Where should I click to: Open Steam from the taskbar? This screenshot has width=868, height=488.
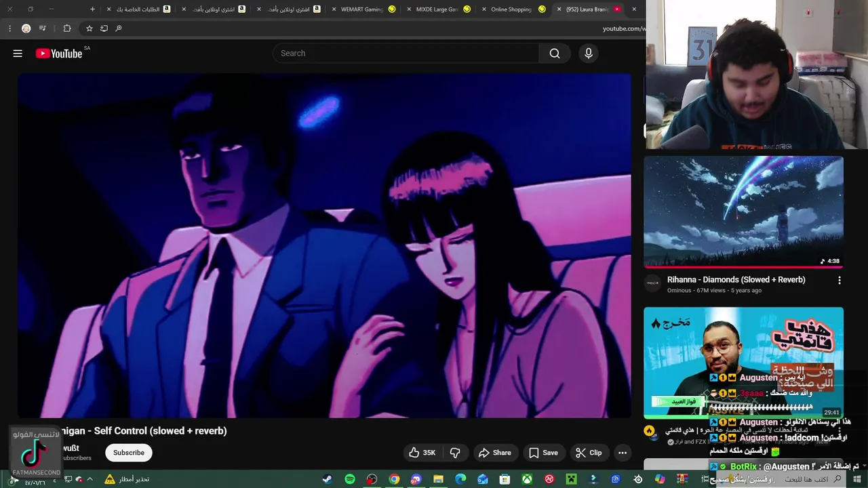(x=327, y=479)
